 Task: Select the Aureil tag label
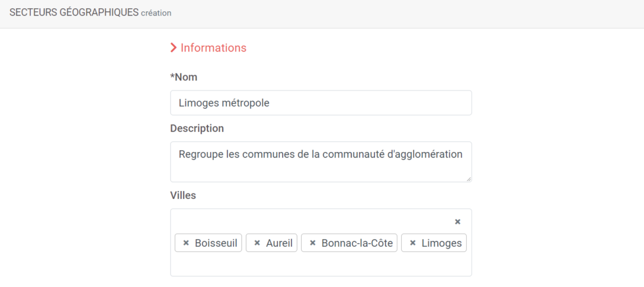(279, 243)
